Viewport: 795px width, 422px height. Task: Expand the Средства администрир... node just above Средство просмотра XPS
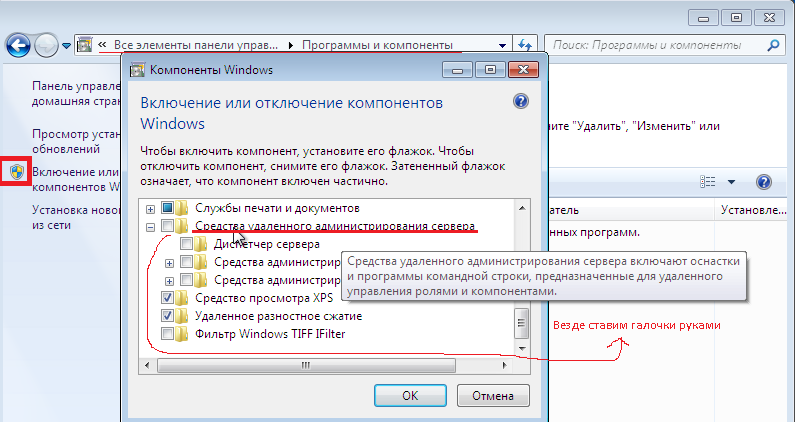coord(169,281)
